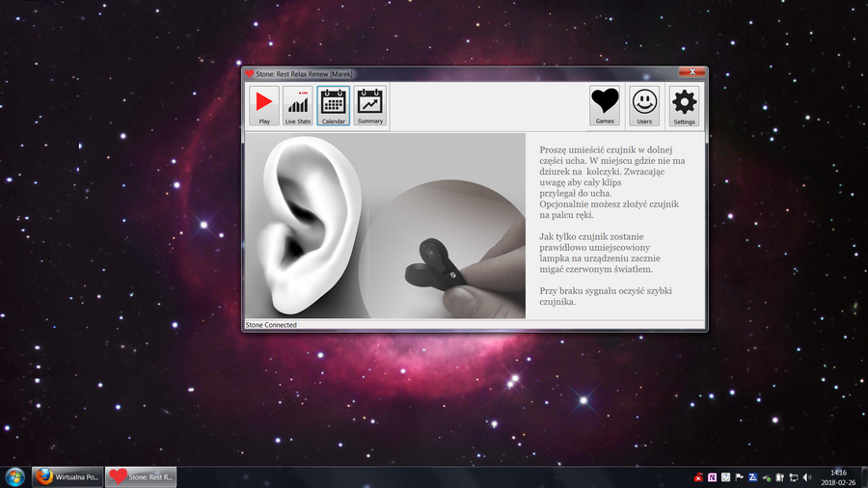Open the Users smiley-face section
This screenshot has height=488, width=868.
644,106
